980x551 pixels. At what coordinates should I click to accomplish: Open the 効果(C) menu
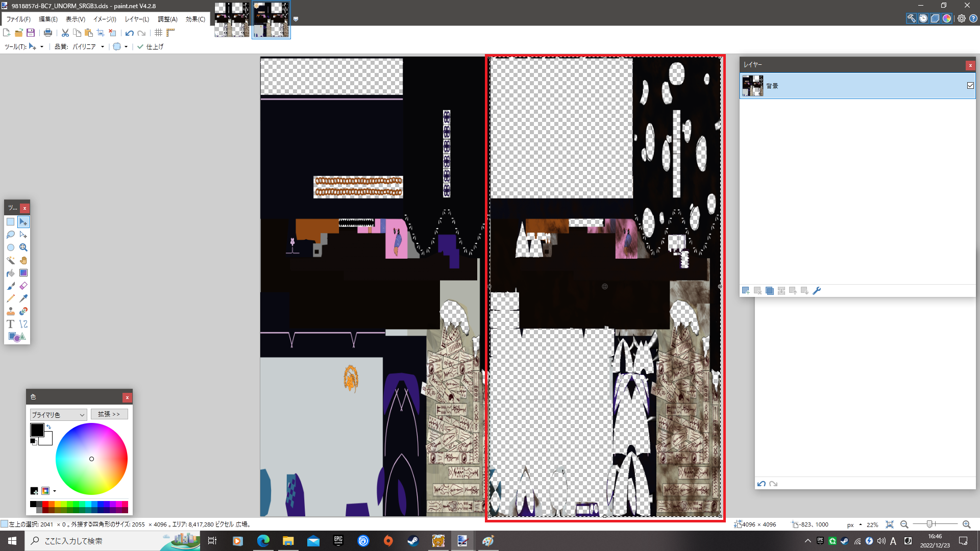tap(195, 19)
